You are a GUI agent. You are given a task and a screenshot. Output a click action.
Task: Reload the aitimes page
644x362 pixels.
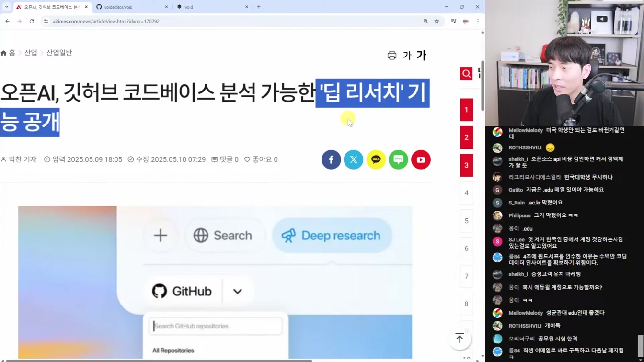click(32, 21)
